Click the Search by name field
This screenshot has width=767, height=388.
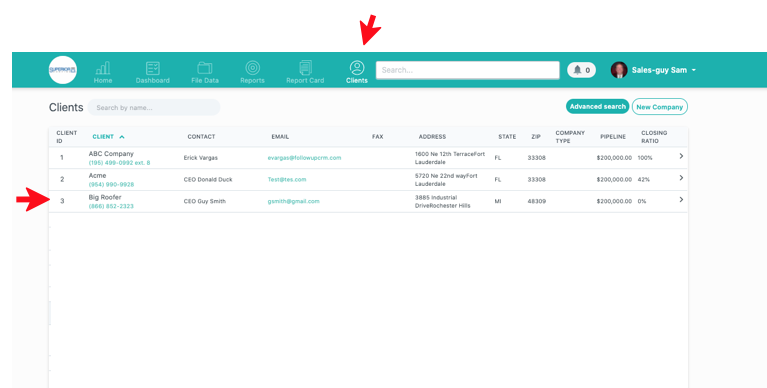tap(154, 108)
